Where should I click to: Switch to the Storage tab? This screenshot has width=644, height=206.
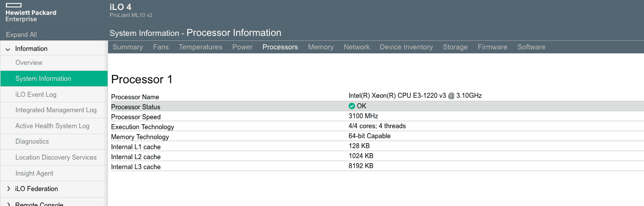[x=455, y=47]
